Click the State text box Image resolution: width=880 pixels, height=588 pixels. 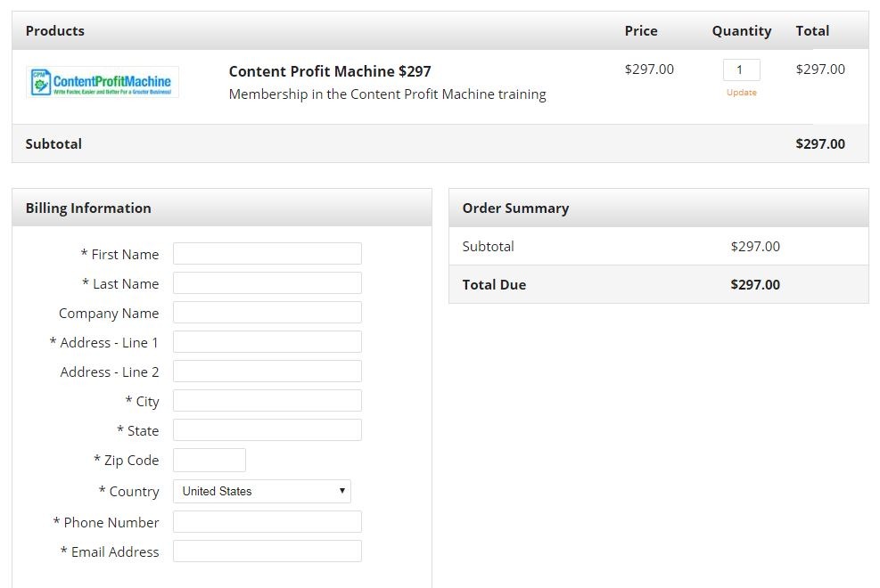(x=267, y=430)
